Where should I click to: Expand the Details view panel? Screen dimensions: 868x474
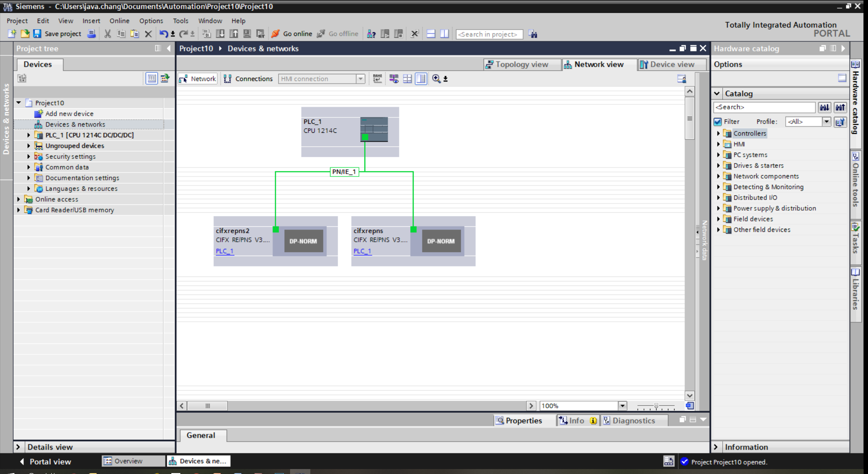tap(18, 447)
